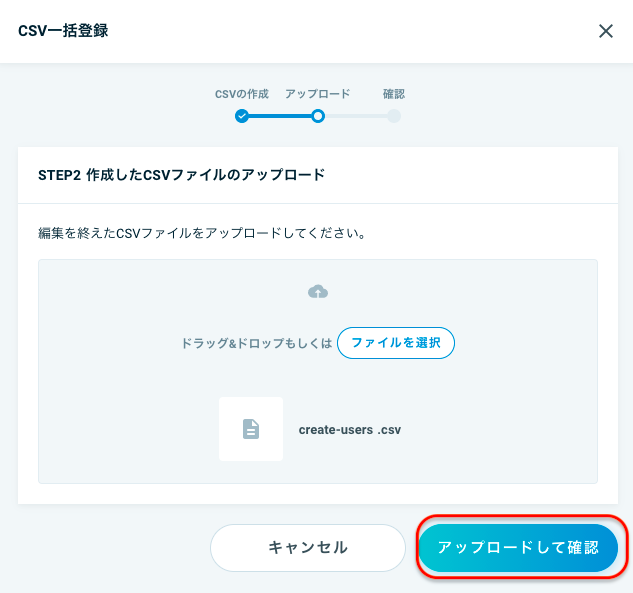This screenshot has width=633, height=593.
Task: Select the create-users .csv file name
Action: (x=350, y=430)
